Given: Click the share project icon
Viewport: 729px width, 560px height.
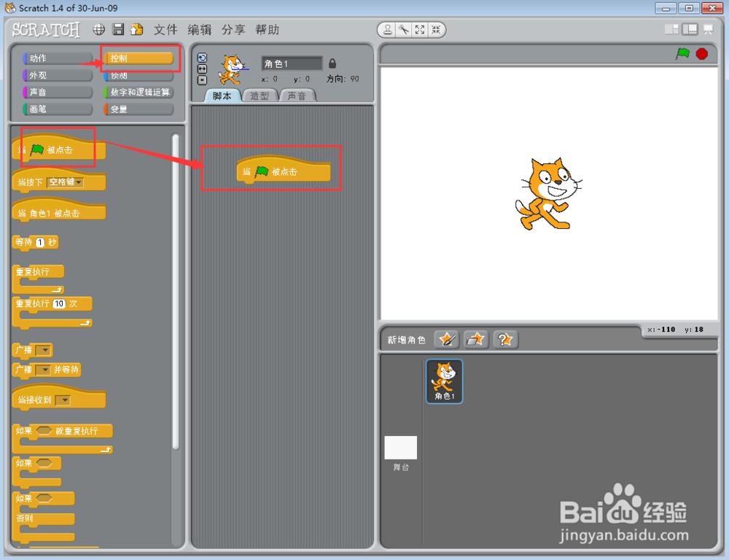Looking at the screenshot, I should 137,30.
